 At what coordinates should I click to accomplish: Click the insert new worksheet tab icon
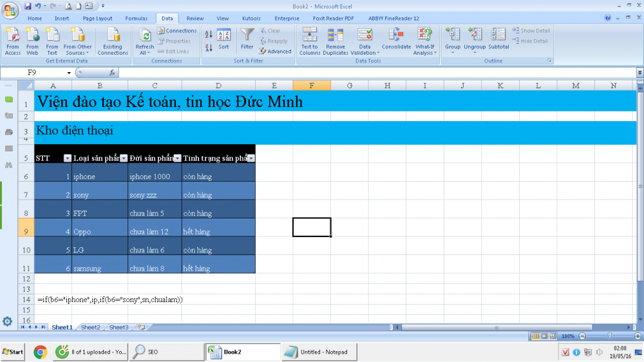coord(141,327)
